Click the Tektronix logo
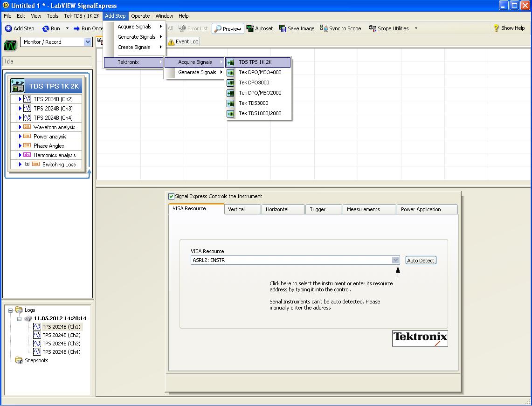The width and height of the screenshot is (532, 406). coord(420,338)
